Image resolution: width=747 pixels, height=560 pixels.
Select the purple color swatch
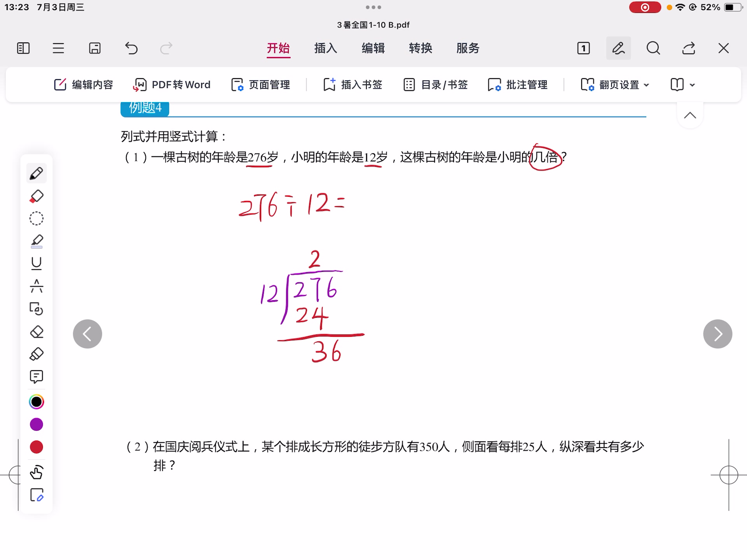[x=37, y=424]
